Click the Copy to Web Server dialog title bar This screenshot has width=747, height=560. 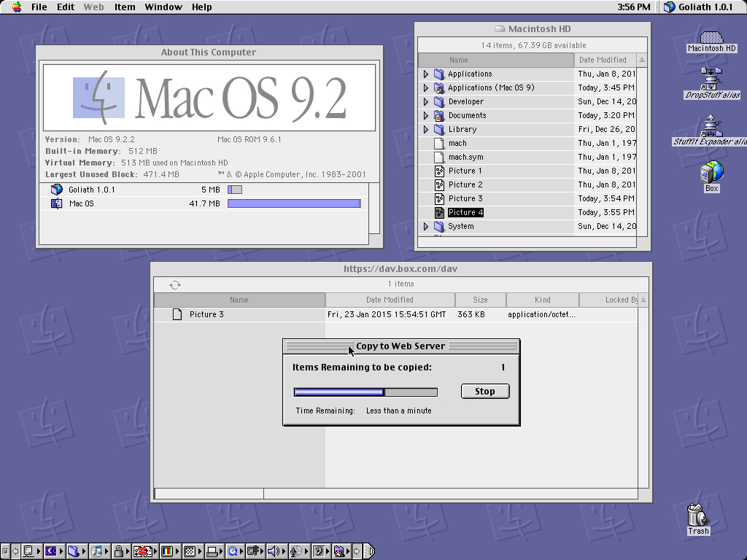coord(401,346)
